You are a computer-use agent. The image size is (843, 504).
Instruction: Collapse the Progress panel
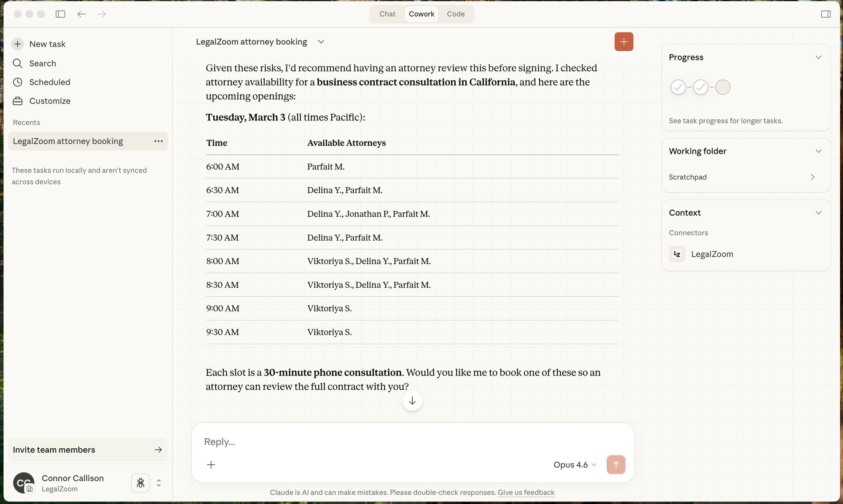click(x=819, y=57)
